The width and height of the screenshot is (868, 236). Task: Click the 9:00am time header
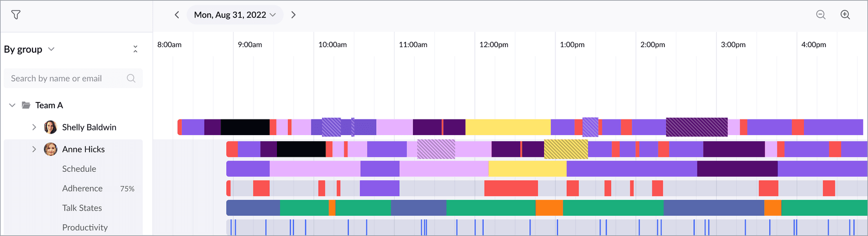pyautogui.click(x=250, y=45)
